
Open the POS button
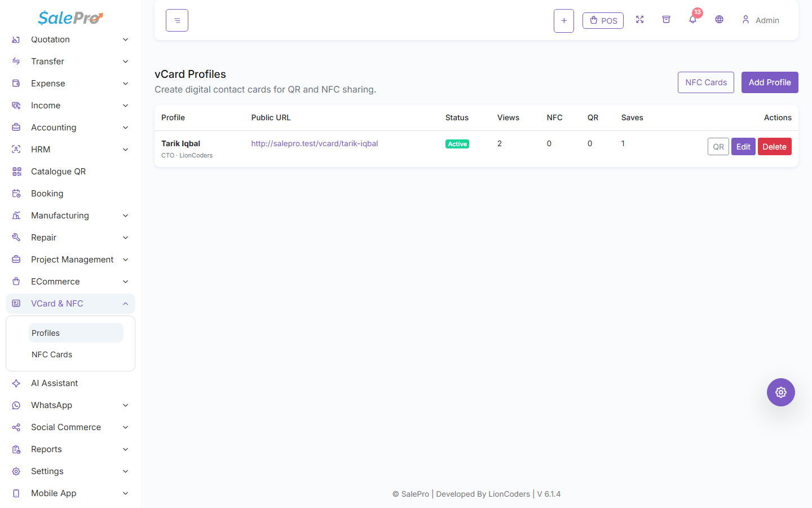[x=603, y=21]
